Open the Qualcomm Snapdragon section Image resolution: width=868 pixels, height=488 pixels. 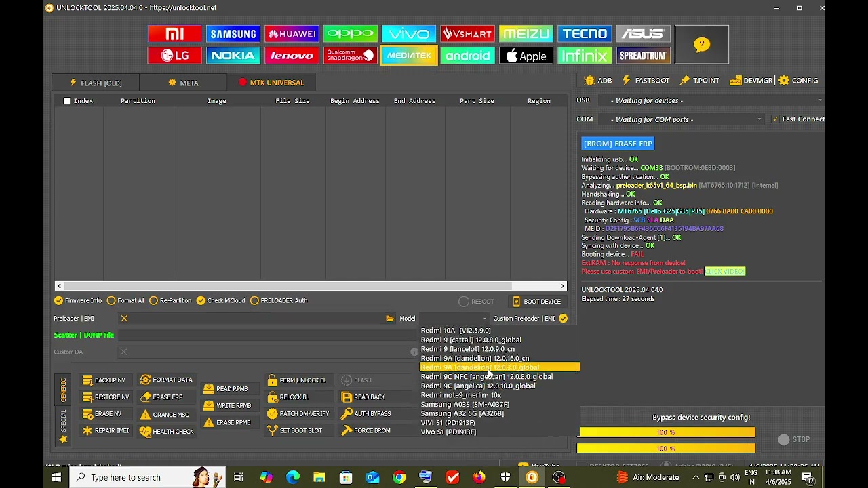click(x=351, y=56)
